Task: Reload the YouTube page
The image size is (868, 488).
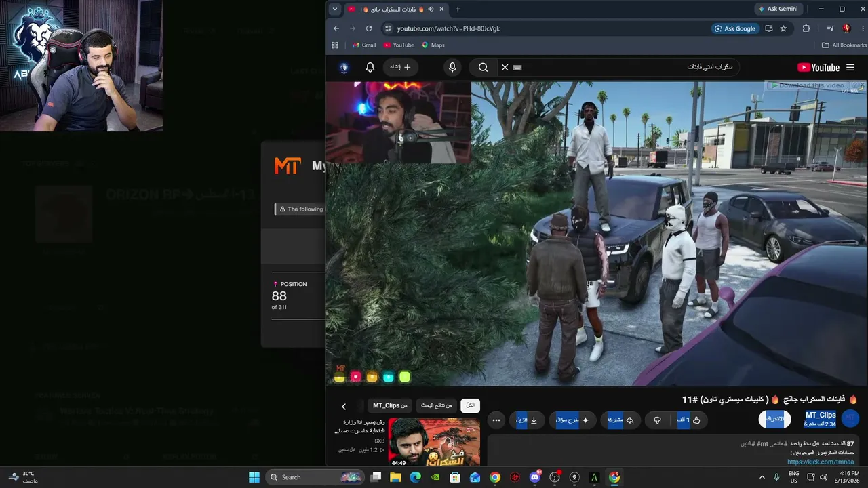Action: (369, 28)
